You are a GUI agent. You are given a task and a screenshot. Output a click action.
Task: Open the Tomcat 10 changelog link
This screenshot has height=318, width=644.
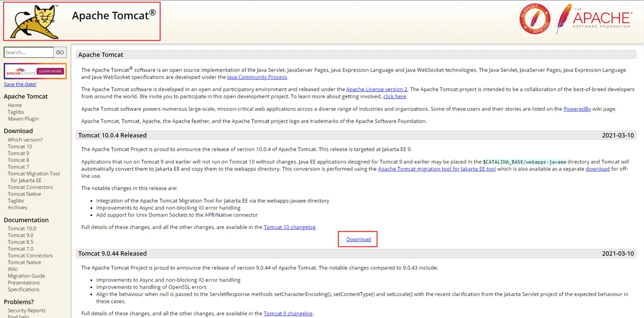[290, 227]
